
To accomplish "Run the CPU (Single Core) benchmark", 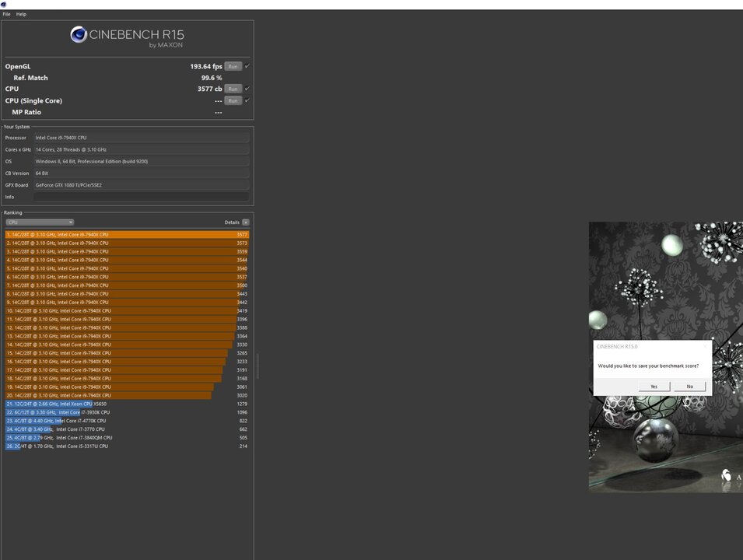I will pyautogui.click(x=233, y=100).
